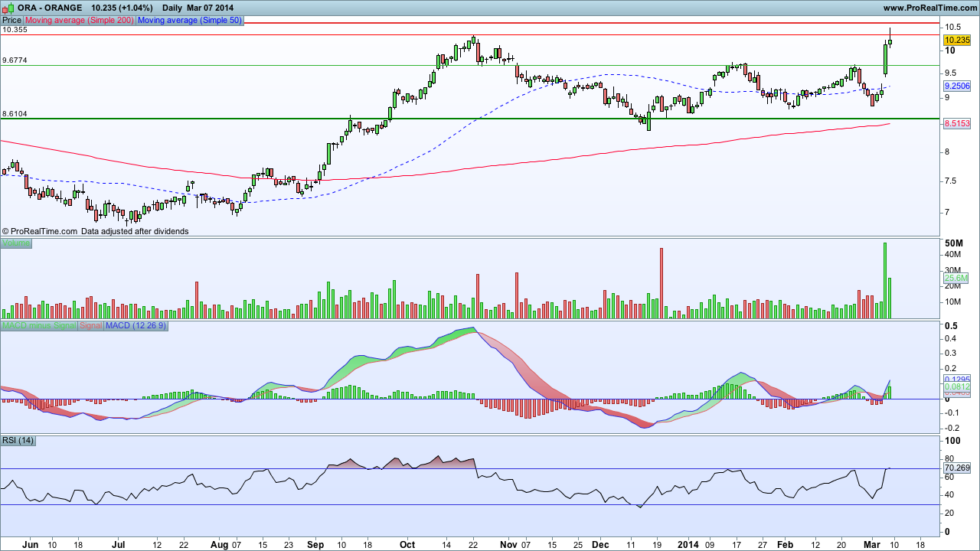Click the candlestick icon beside ORA - ORANGE
This screenshot has width=980, height=551.
coord(8,7)
